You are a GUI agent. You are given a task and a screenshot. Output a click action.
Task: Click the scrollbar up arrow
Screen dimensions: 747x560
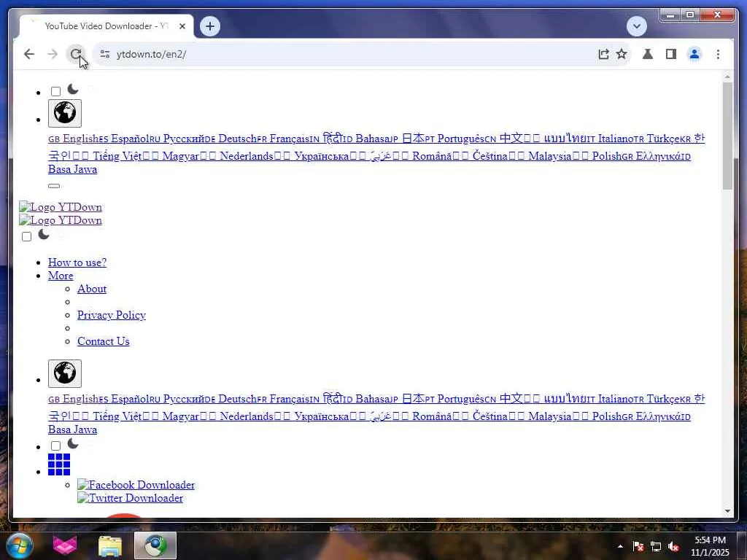click(727, 76)
